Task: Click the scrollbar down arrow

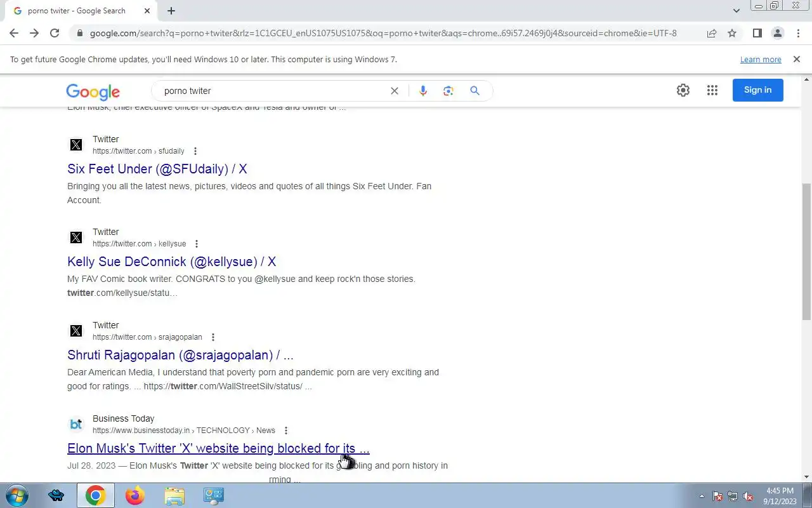Action: [806, 477]
